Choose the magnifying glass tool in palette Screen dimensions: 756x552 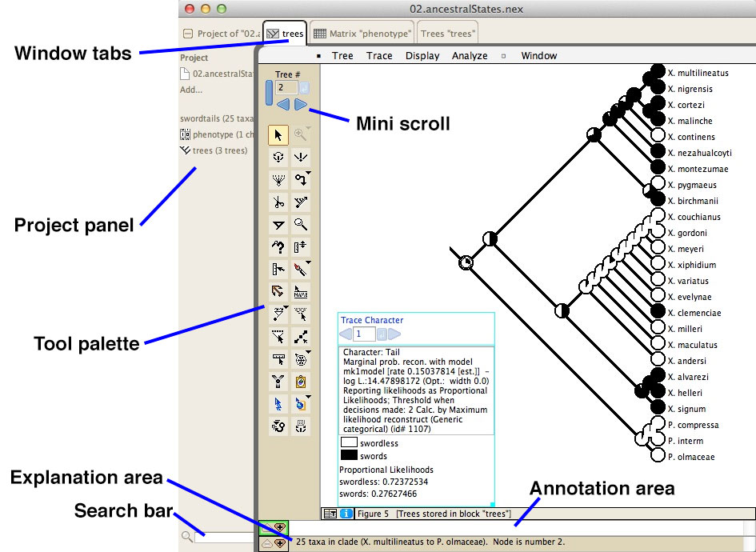pyautogui.click(x=301, y=225)
